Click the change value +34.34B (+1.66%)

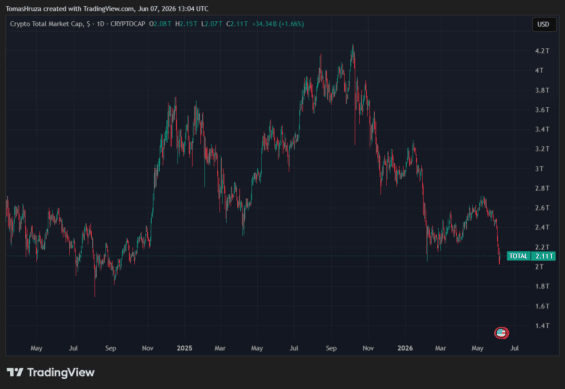pos(278,24)
